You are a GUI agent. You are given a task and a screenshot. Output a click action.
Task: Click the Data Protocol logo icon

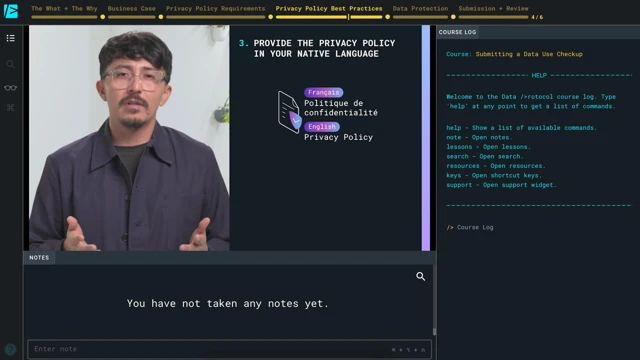pos(11,11)
